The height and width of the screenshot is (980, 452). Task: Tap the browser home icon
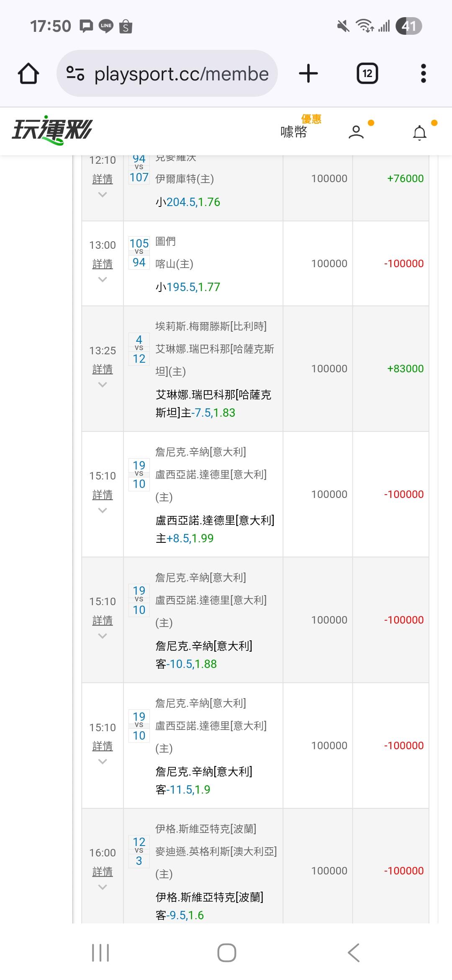[x=28, y=74]
